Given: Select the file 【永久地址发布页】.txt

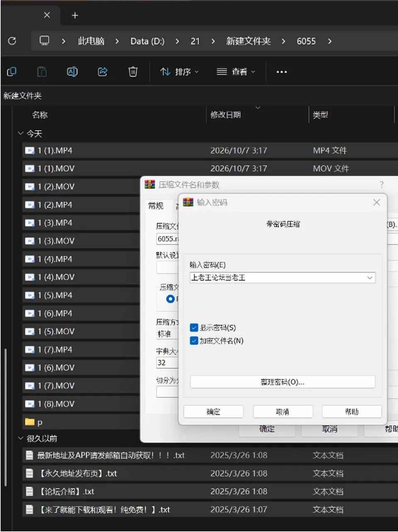Looking at the screenshot, I should pyautogui.click(x=78, y=473).
